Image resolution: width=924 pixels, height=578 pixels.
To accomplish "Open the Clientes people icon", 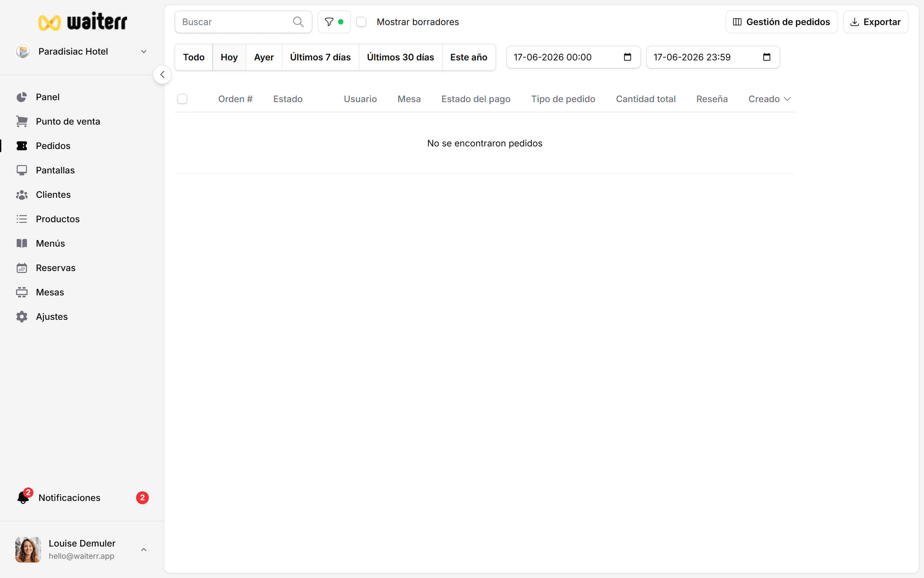I will 22,195.
